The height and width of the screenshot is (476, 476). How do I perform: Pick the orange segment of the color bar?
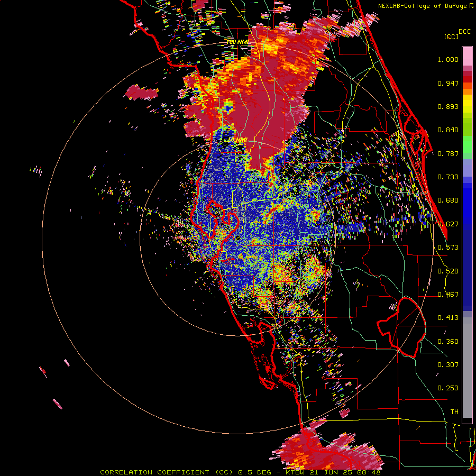467,91
